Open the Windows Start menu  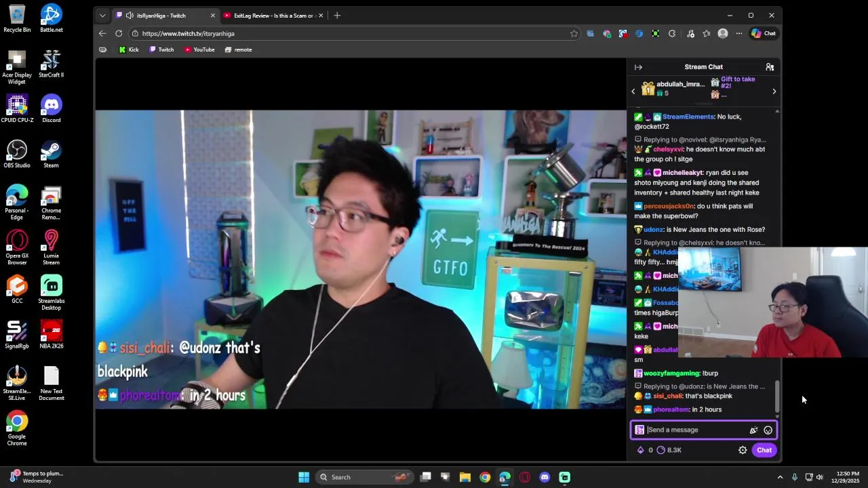click(x=304, y=477)
